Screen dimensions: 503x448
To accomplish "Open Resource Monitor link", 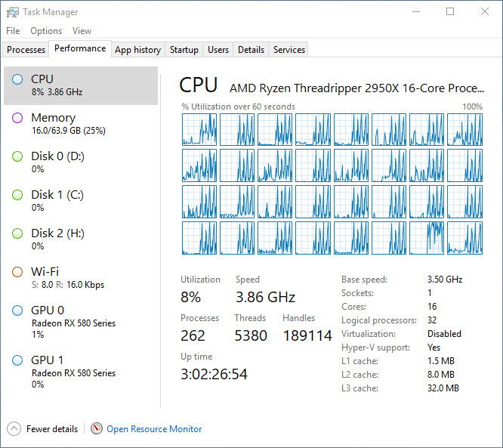I will (x=154, y=429).
